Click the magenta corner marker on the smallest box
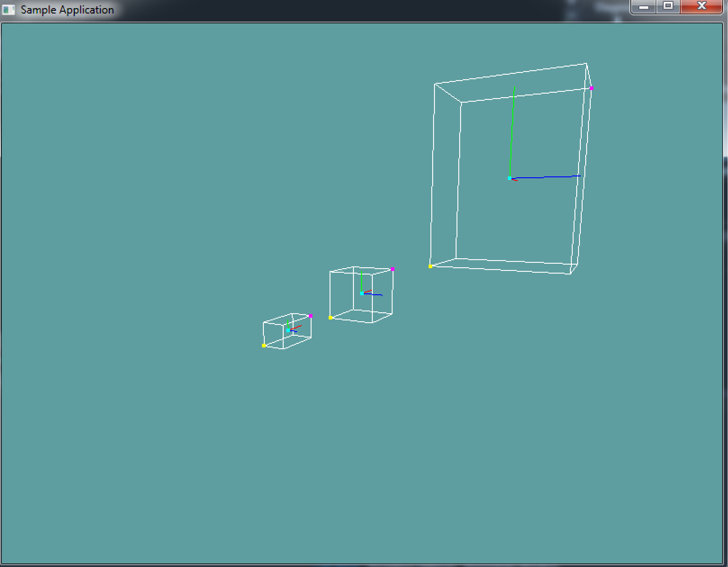The height and width of the screenshot is (567, 728). tap(311, 316)
